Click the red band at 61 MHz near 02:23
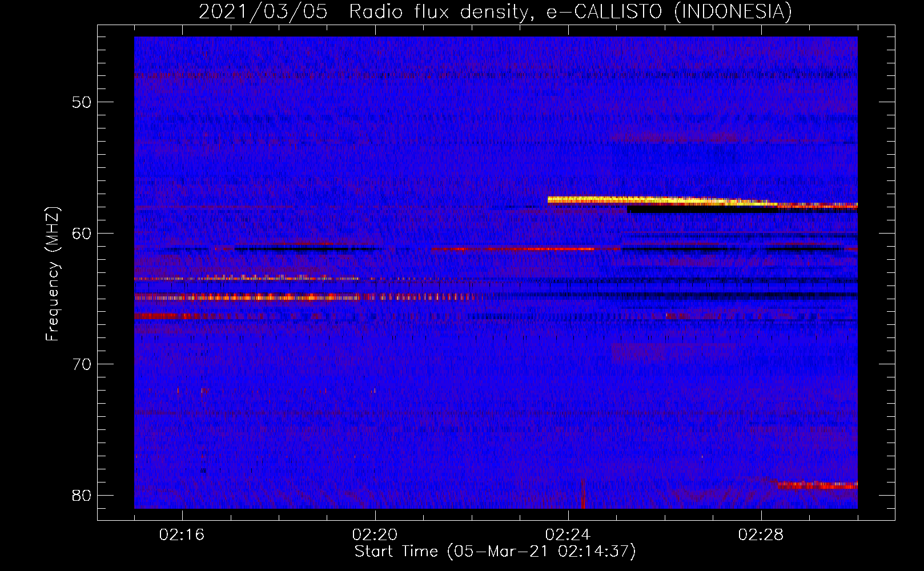 (x=525, y=249)
